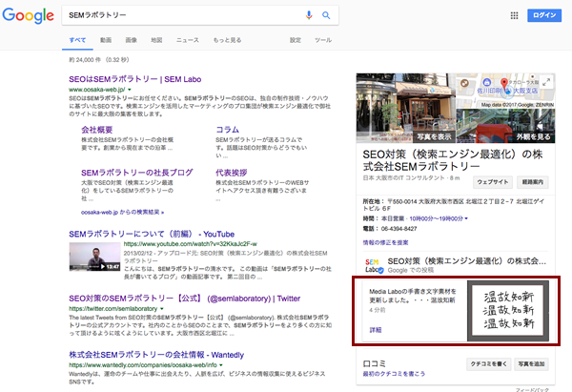Open the もっと見る menu

[x=227, y=40]
